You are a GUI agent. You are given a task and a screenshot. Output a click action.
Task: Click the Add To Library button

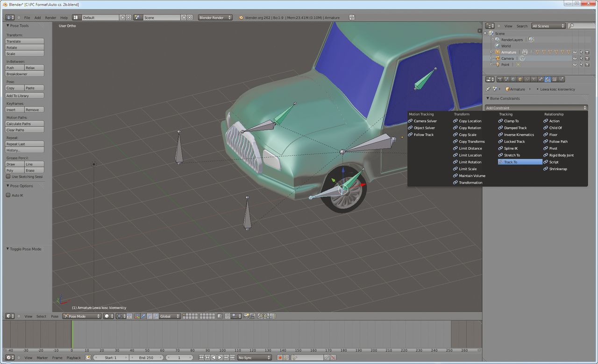pos(24,96)
